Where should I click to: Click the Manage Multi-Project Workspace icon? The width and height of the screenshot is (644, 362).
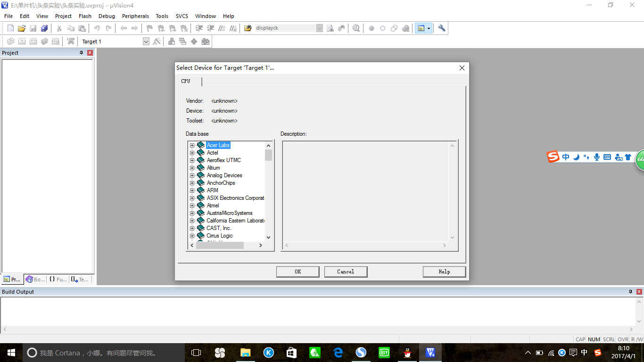tap(183, 41)
